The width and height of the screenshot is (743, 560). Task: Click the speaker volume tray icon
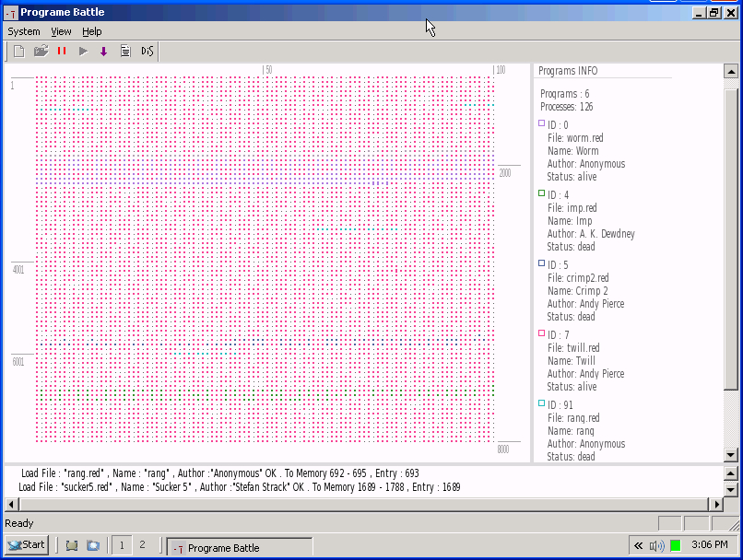656,546
